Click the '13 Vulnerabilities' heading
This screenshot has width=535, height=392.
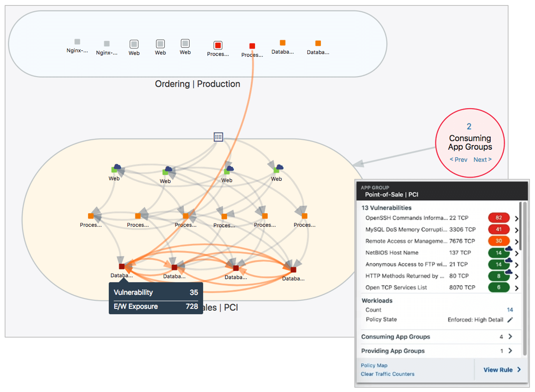click(386, 208)
